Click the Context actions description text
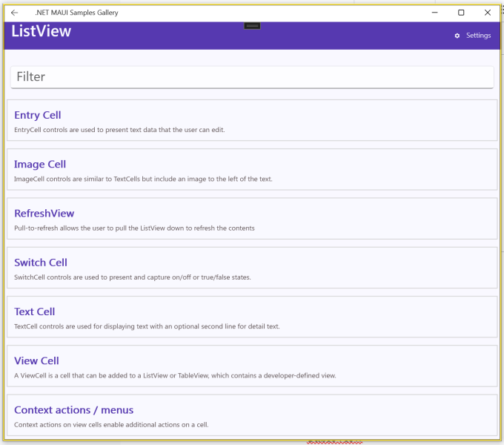Screen dimensions: 504x445 click(x=111, y=425)
